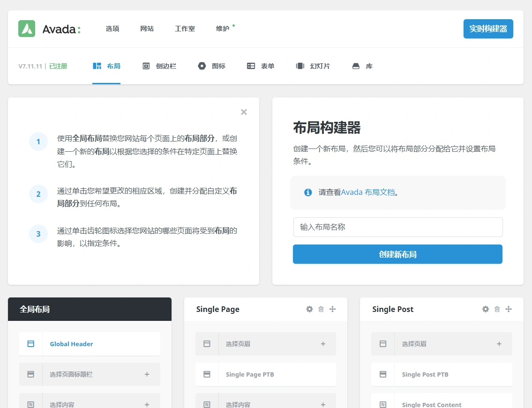Open layout conditions gear on Single Page
532x408 pixels.
point(309,309)
